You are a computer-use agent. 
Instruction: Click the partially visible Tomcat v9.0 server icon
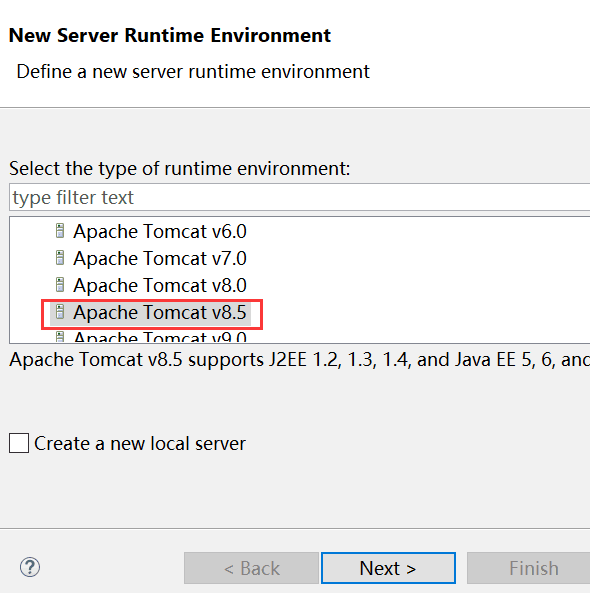pyautogui.click(x=60, y=337)
